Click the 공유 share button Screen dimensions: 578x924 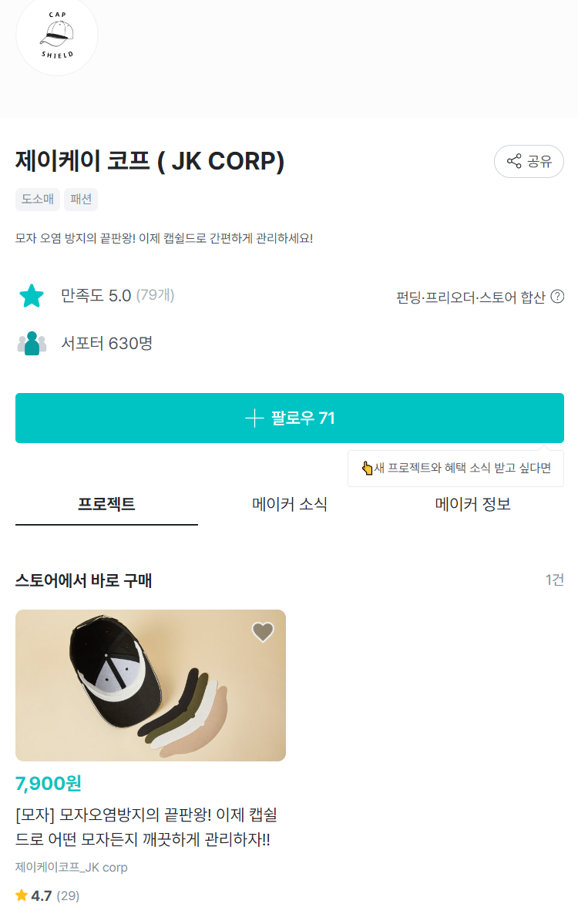point(529,161)
